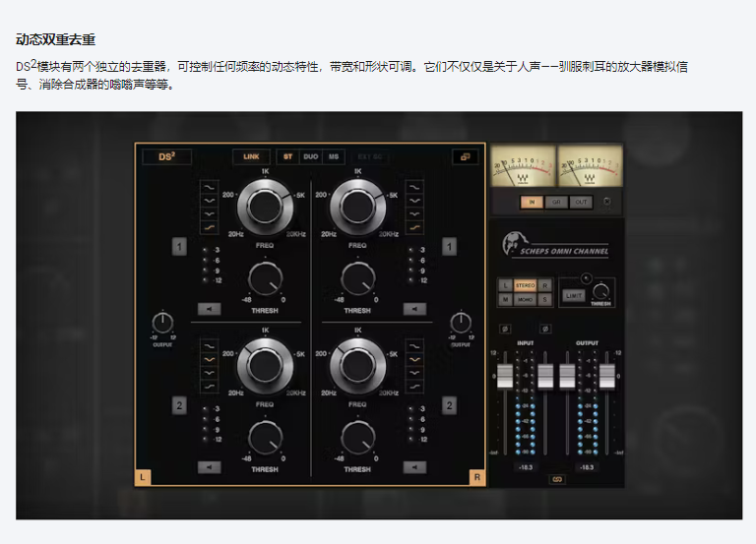The height and width of the screenshot is (544, 756).
Task: Toggle left channel band 2 on/off button
Action: [x=179, y=405]
